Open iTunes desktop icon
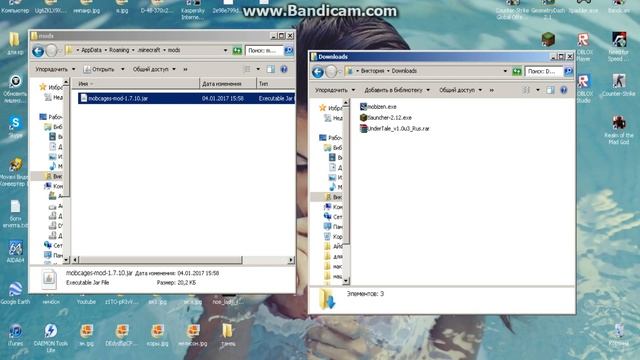 16,334
